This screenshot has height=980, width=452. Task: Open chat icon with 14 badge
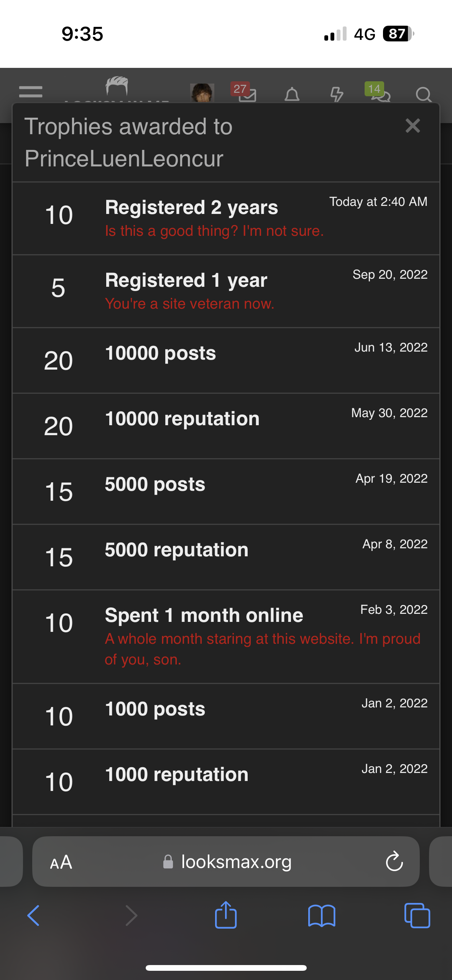point(378,92)
